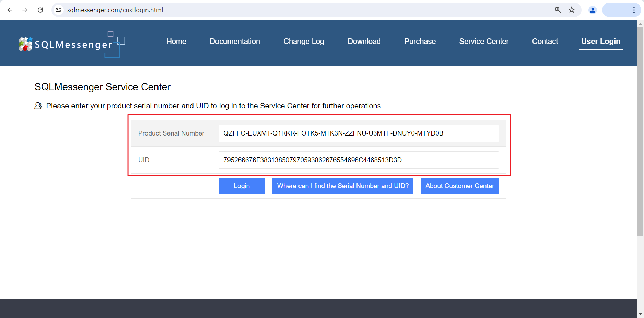Click the 'SQLMessenger Service Center' heading
644x318 pixels.
pyautogui.click(x=103, y=87)
